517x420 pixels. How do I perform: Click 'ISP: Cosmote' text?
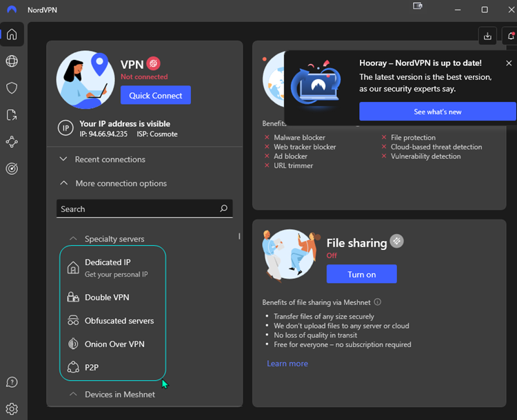coord(157,134)
